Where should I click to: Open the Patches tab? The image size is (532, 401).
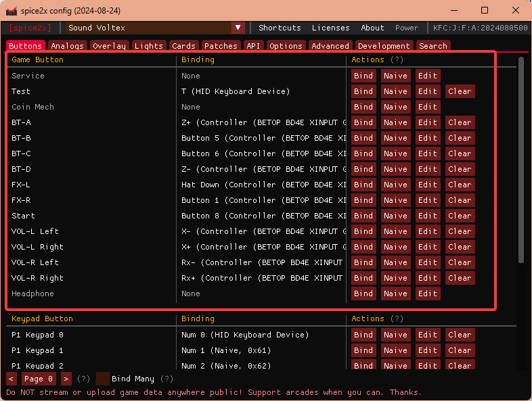tap(221, 46)
